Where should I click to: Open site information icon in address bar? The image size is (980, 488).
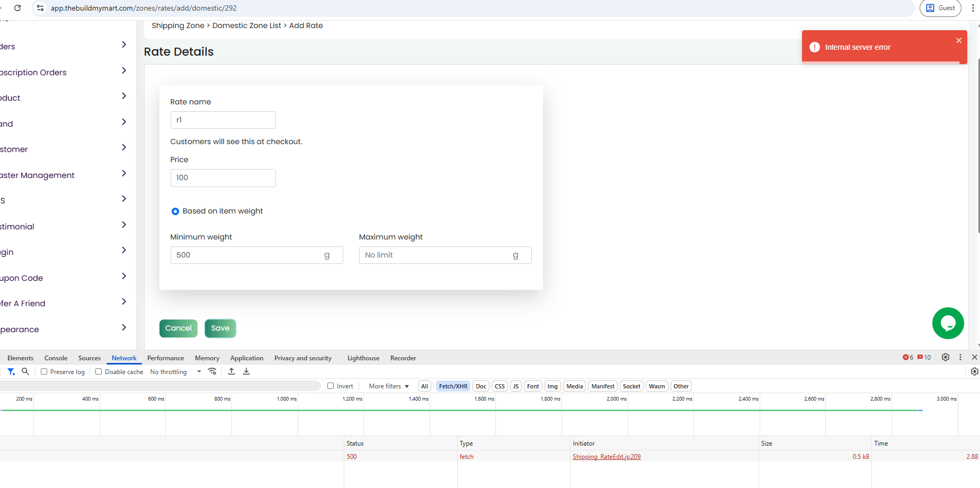pos(40,8)
